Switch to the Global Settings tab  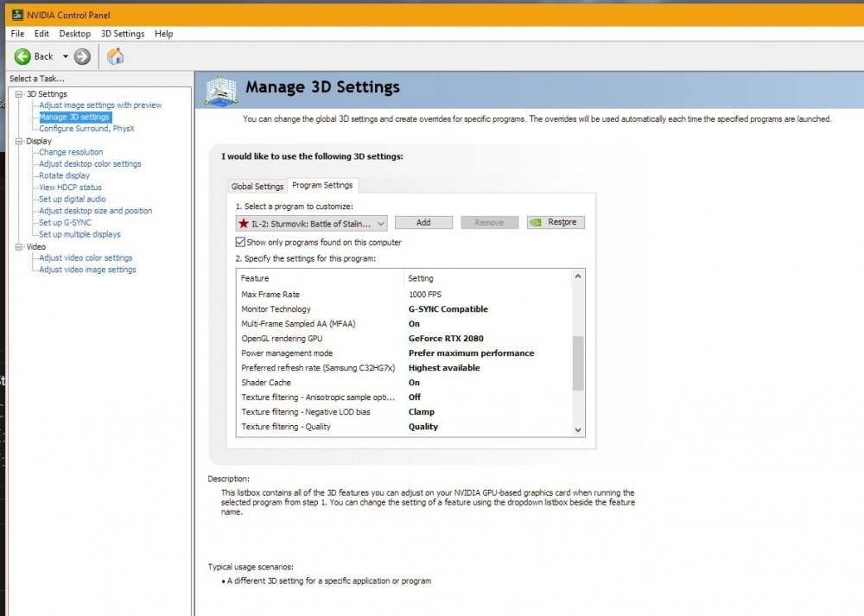coord(257,187)
